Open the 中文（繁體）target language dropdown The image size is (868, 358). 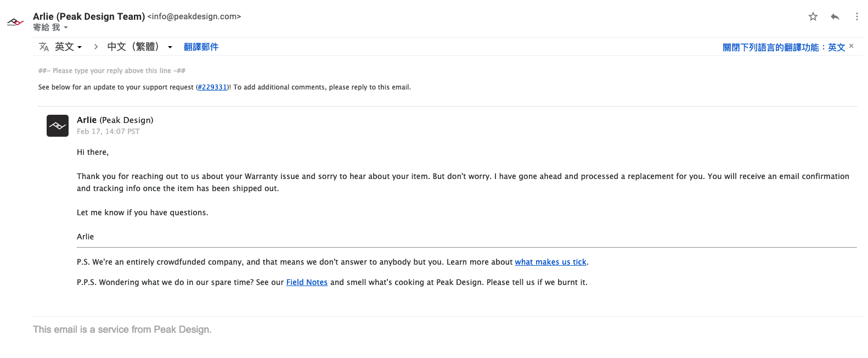(140, 47)
